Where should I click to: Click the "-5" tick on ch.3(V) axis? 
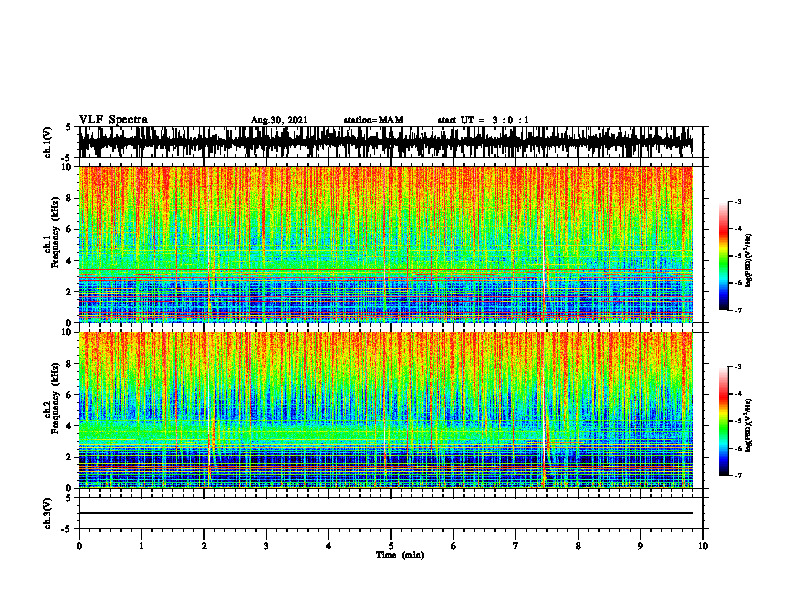67,529
